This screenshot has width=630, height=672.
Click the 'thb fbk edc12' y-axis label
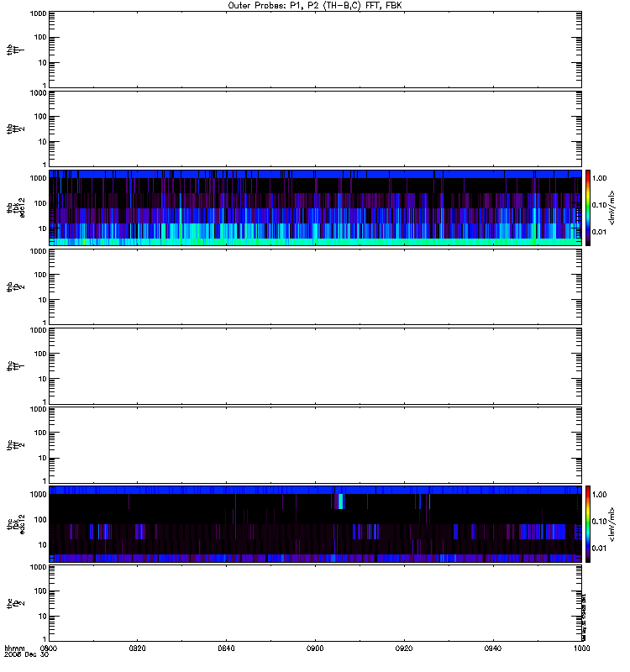point(16,207)
